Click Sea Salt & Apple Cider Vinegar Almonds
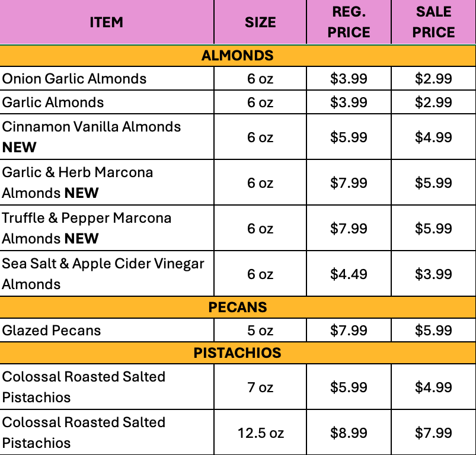476x455 pixels. [x=107, y=273]
